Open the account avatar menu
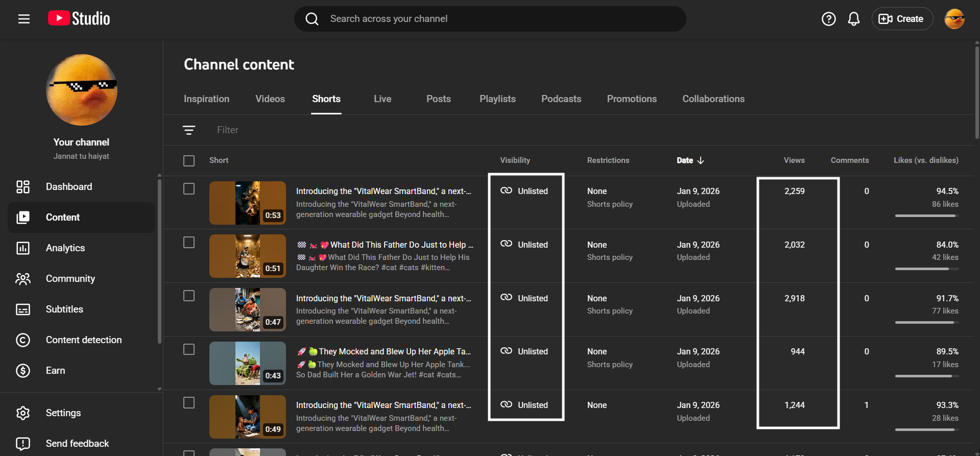 953,19
